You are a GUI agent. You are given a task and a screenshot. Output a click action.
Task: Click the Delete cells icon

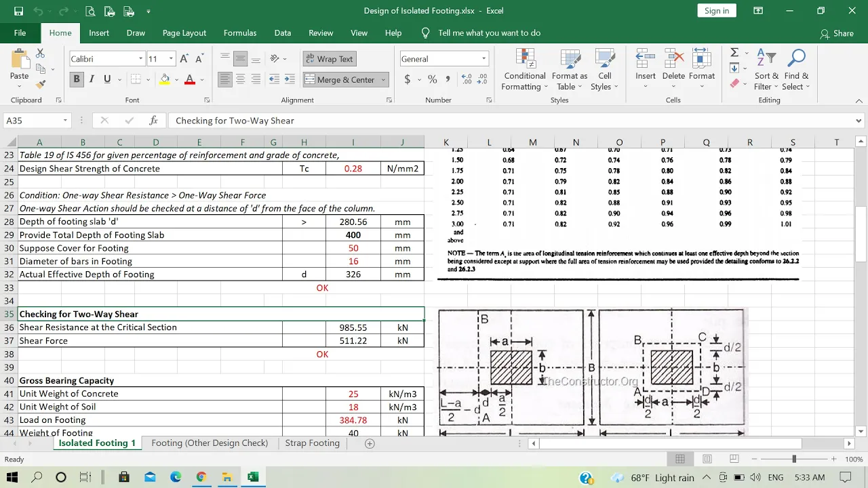673,59
